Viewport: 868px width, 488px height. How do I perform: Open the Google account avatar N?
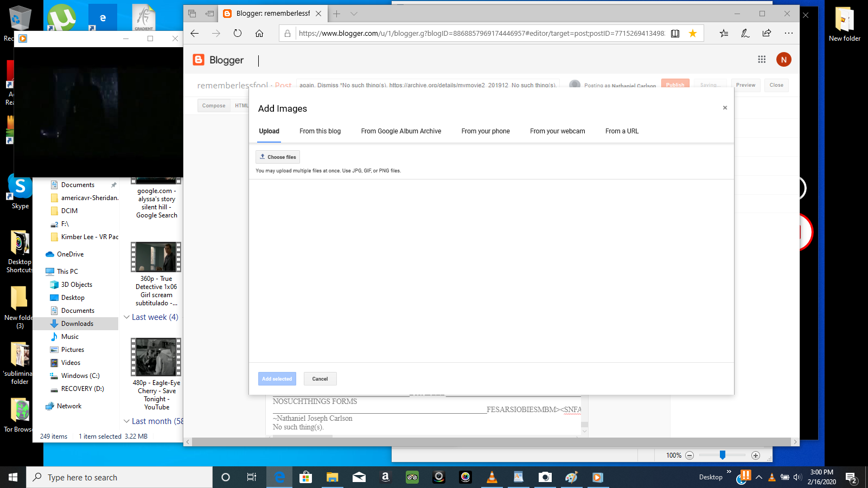tap(783, 60)
